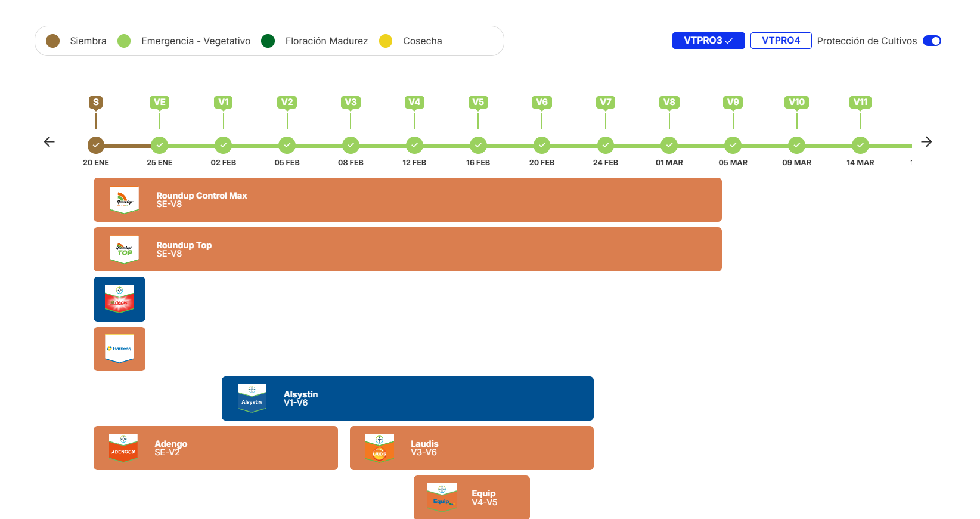Select the VTPRO3 hybrid option
Screen dimensions: 980x519
[708, 41]
